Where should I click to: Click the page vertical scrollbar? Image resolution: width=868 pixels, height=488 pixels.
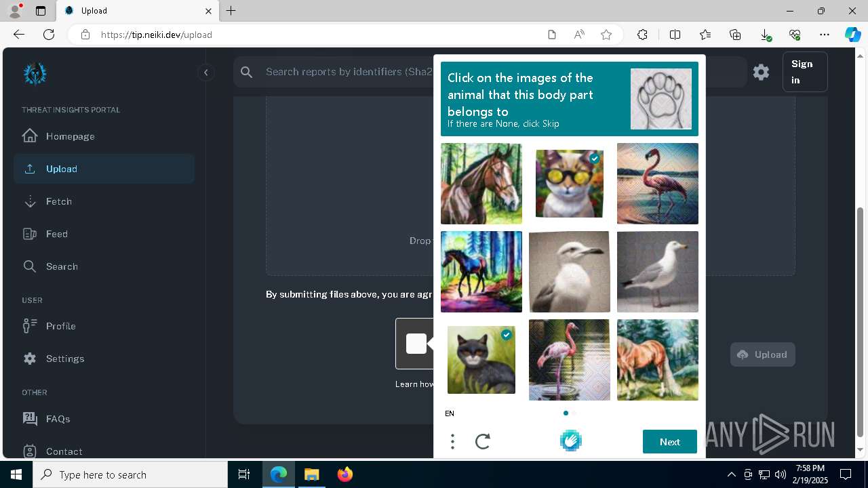pos(861,322)
